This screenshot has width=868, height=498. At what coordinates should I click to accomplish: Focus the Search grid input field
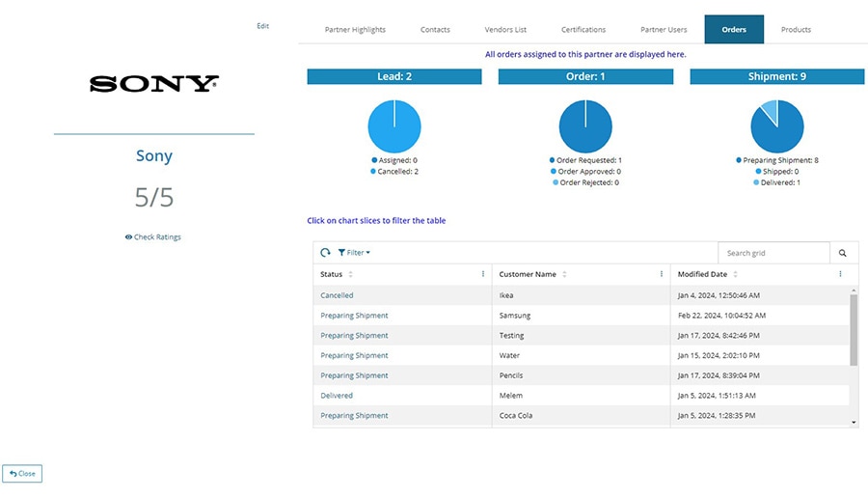pos(773,253)
